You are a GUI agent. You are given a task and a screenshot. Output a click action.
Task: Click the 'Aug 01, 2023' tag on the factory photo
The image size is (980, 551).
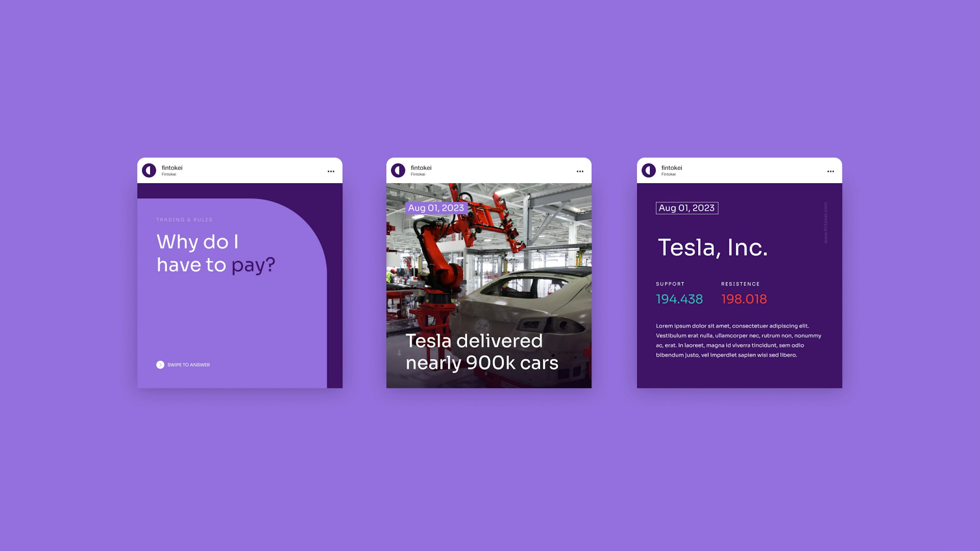(436, 208)
